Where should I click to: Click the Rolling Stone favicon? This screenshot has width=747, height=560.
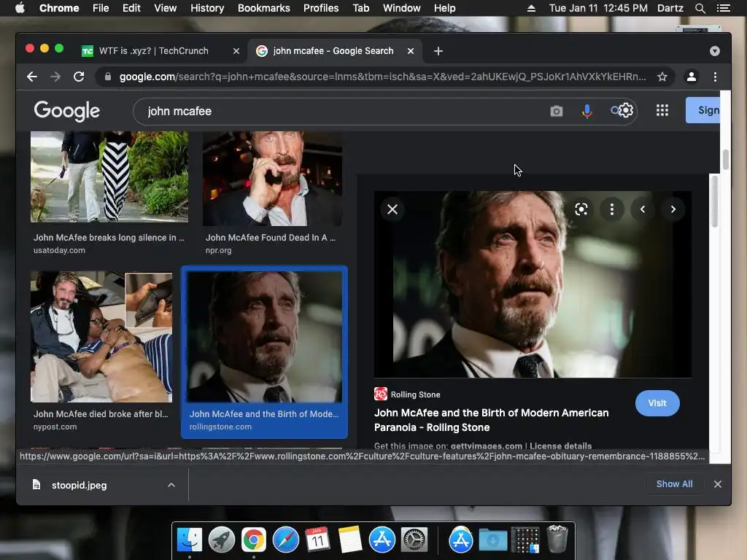click(x=381, y=394)
